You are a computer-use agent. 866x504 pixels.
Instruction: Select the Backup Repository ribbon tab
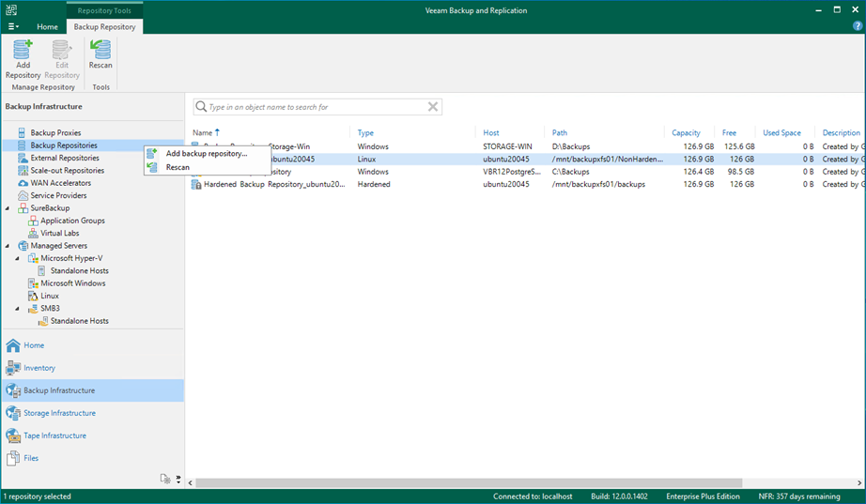[x=104, y=26]
